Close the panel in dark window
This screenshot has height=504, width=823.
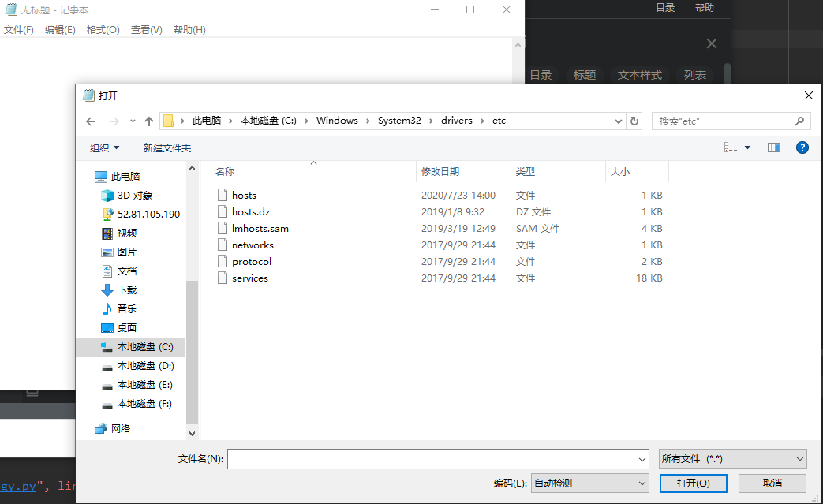(x=711, y=43)
